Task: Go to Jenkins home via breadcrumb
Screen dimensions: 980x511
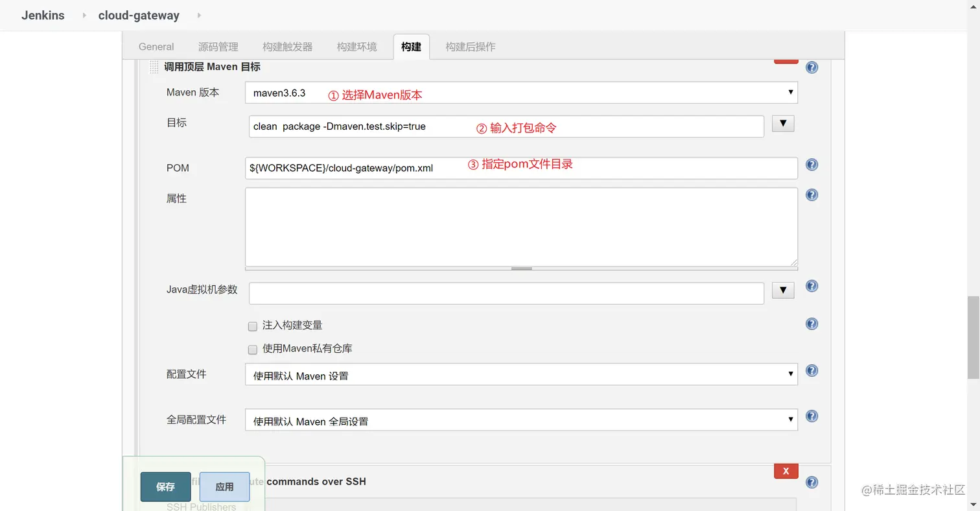Action: pyautogui.click(x=43, y=16)
